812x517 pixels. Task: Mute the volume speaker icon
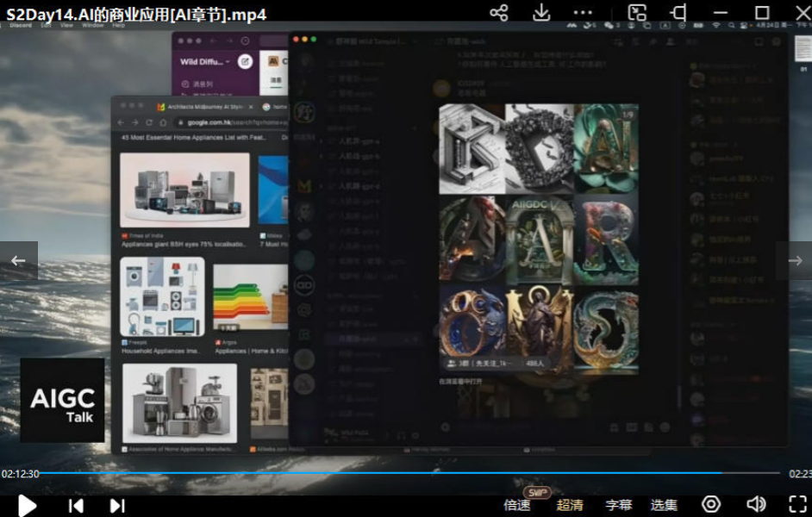click(x=756, y=504)
